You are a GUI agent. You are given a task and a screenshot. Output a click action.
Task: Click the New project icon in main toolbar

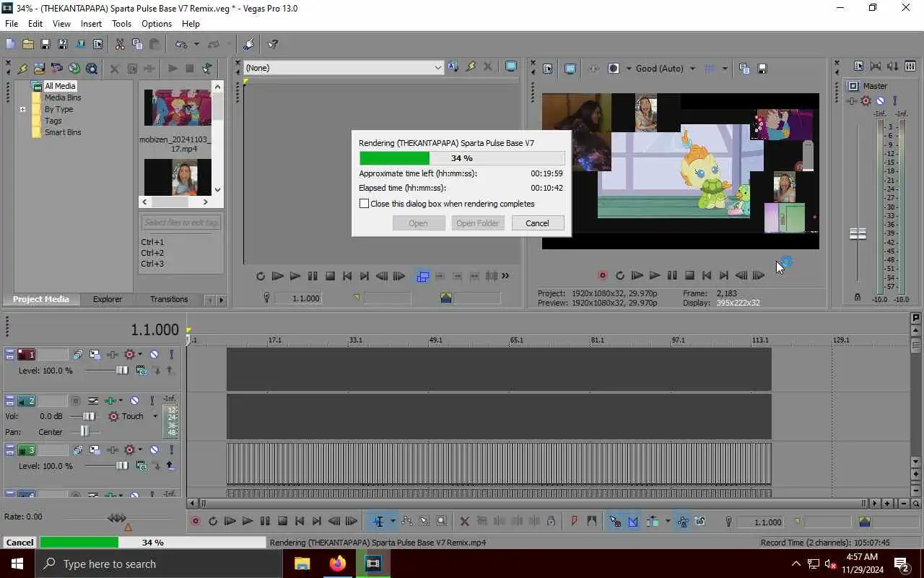pyautogui.click(x=10, y=44)
